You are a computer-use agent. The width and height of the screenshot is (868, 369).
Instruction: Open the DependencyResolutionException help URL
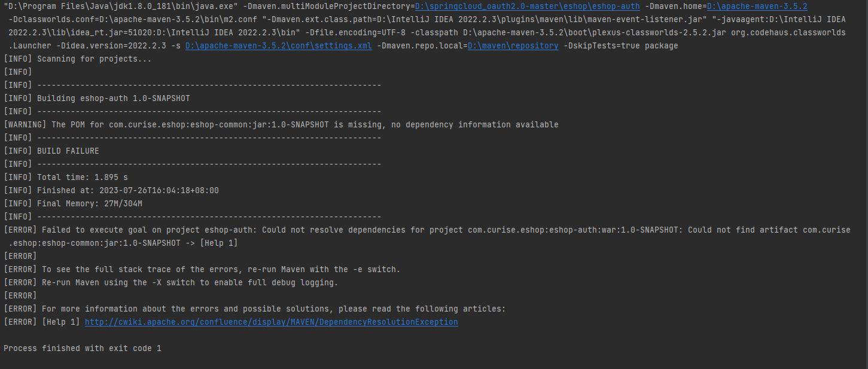271,322
